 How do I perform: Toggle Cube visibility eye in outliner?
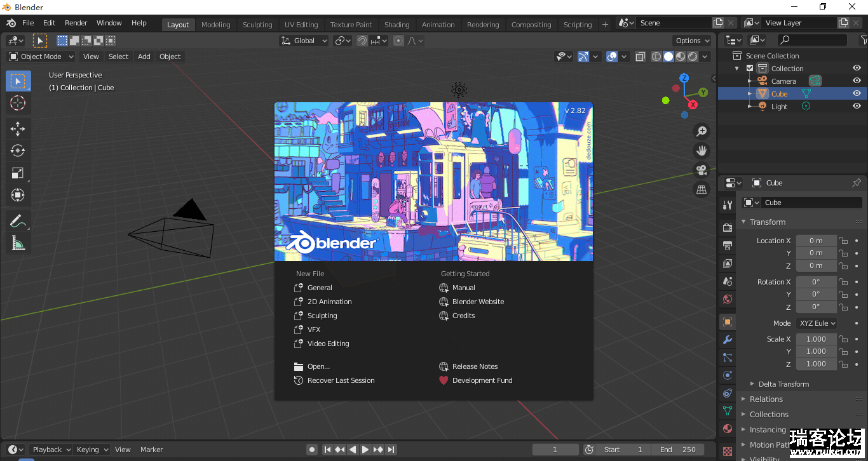click(x=857, y=93)
